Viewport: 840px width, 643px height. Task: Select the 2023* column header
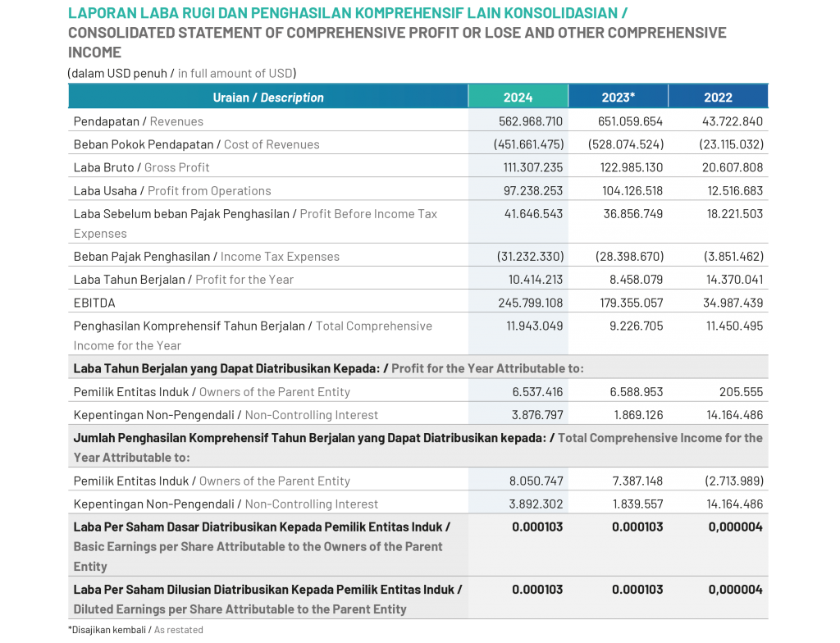coord(618,97)
